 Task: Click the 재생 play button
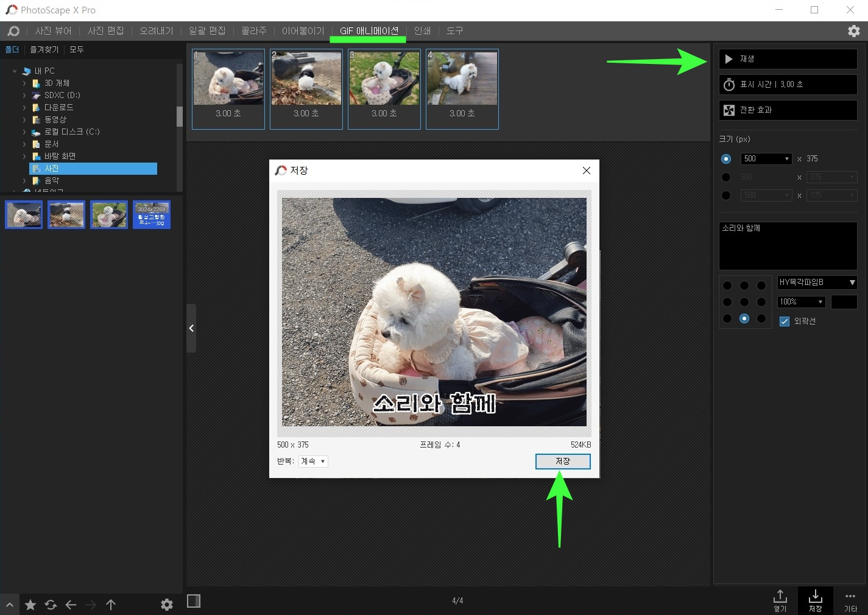coord(788,59)
